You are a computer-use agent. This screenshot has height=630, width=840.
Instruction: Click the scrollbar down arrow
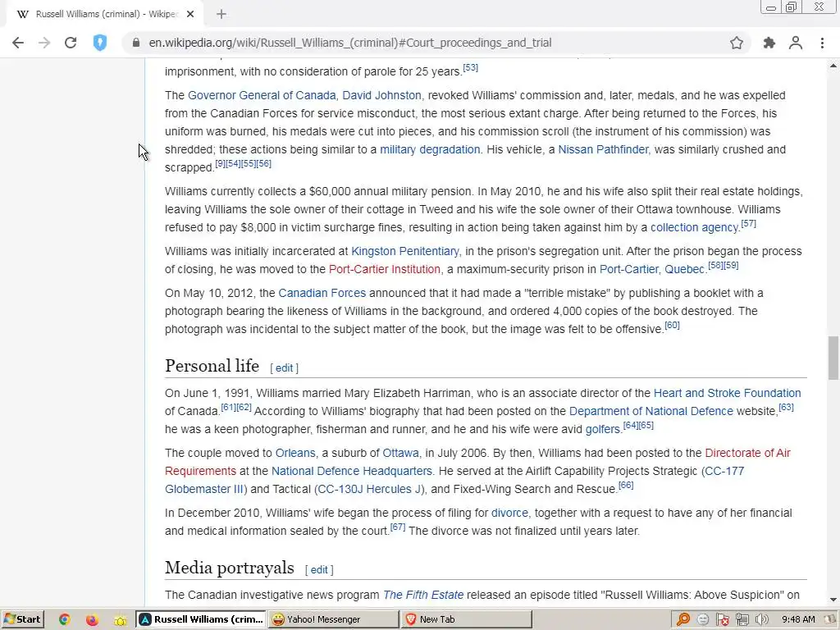pos(833,600)
